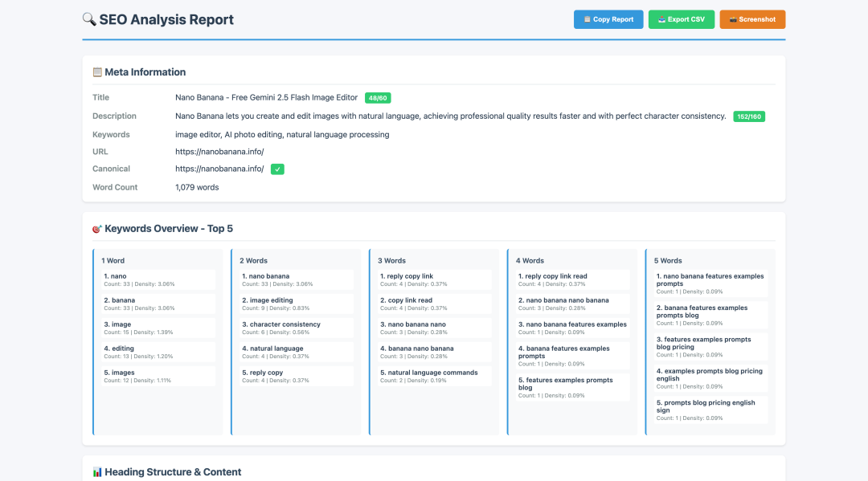Click the chart icon beside Heading Structure
The width and height of the screenshot is (868, 481).
click(97, 472)
